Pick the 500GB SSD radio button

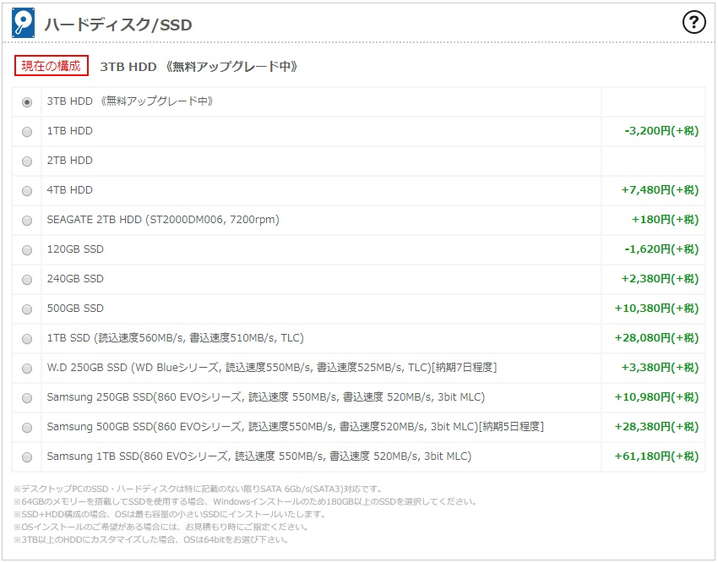click(27, 309)
